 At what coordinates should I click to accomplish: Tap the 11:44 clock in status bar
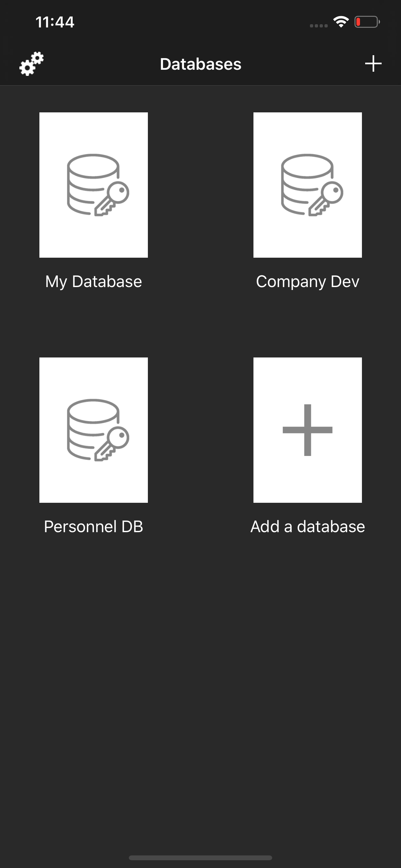55,22
